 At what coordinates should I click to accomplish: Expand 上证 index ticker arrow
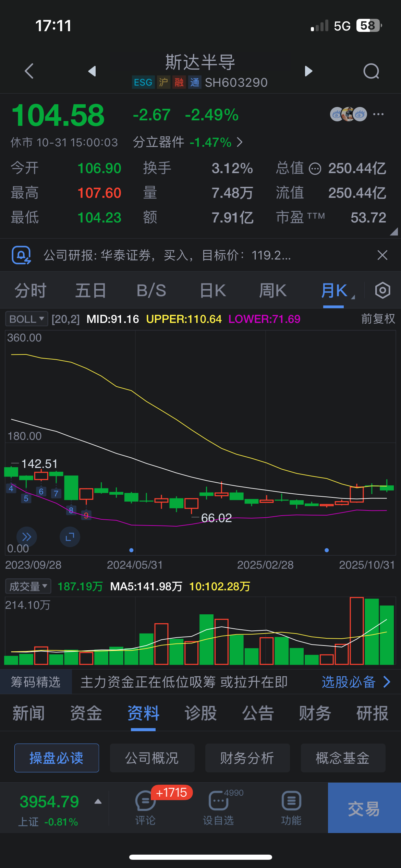(98, 801)
